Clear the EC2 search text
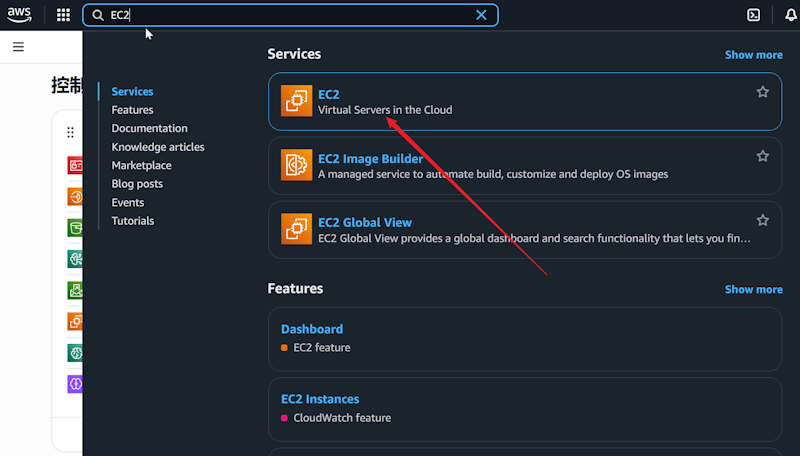This screenshot has height=456, width=800. point(481,15)
